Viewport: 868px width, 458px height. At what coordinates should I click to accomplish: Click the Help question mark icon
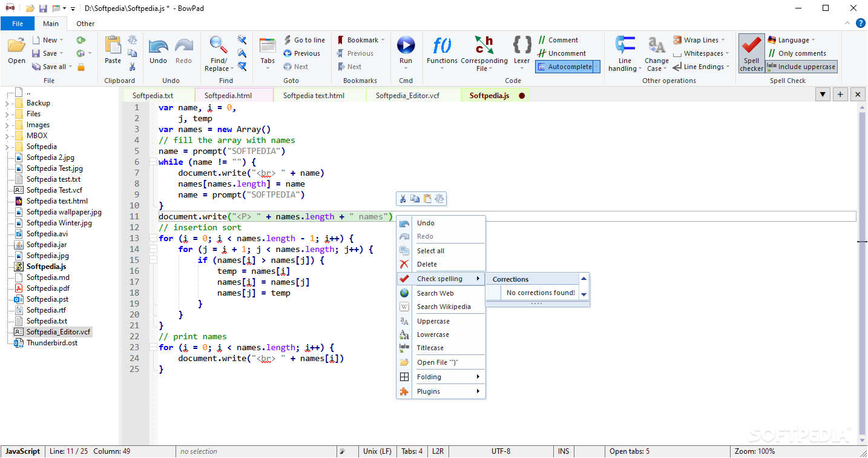[860, 24]
